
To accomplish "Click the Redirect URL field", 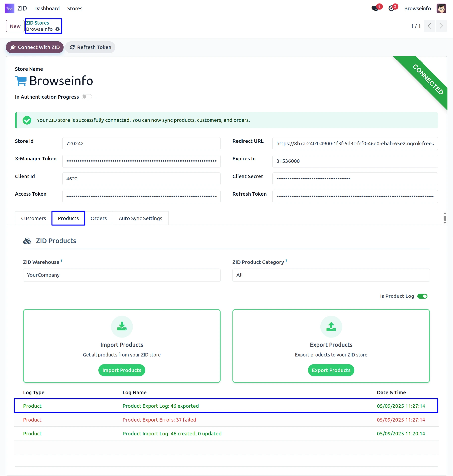I will [x=355, y=144].
